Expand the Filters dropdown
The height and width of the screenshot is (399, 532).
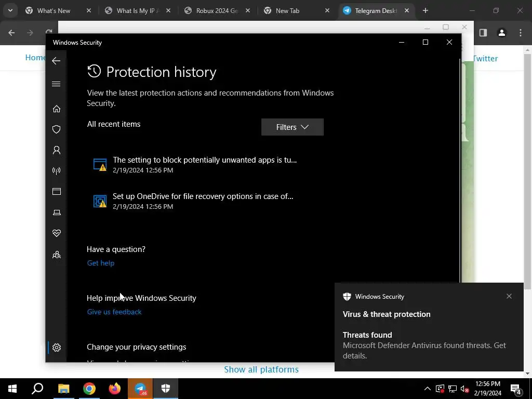click(x=292, y=127)
